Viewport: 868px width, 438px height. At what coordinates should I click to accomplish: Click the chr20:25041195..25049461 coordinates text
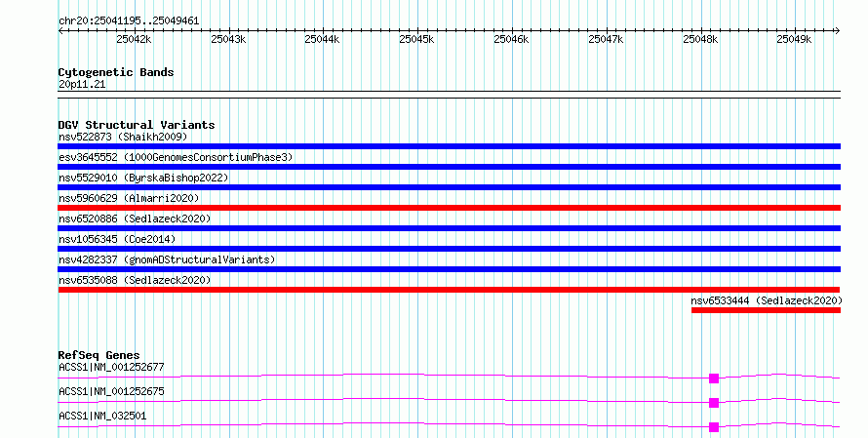pos(129,21)
